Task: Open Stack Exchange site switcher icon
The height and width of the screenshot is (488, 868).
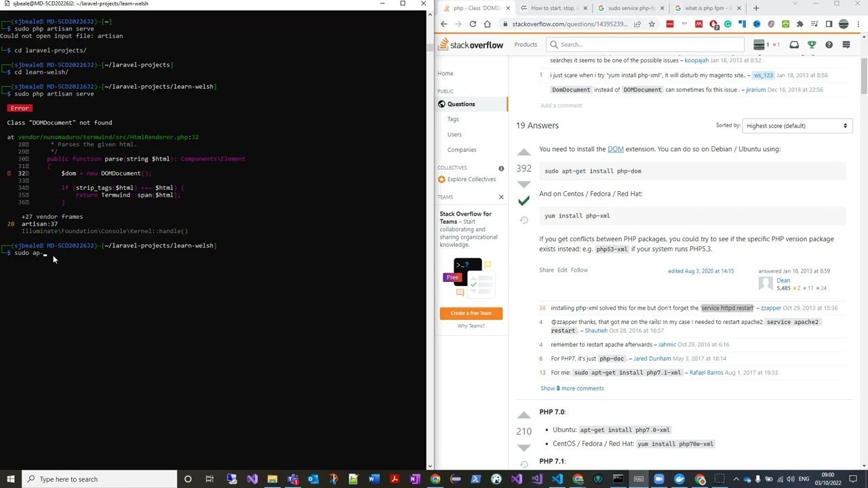Action: (846, 45)
